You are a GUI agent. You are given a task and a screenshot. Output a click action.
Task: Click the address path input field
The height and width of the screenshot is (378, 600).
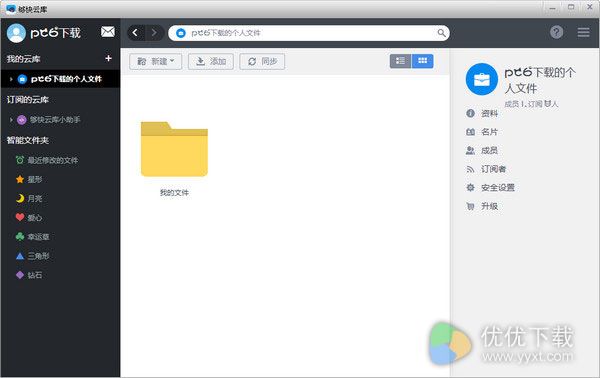point(309,33)
